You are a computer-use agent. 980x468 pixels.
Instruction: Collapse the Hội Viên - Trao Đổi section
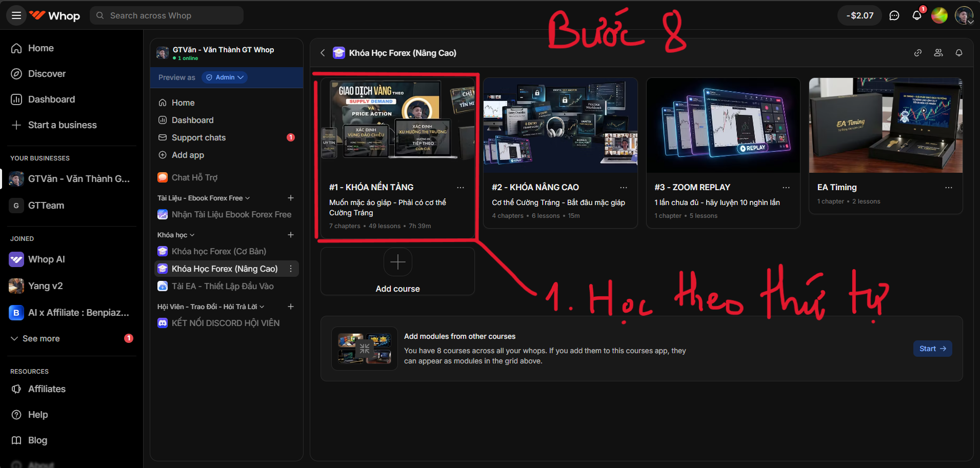click(211, 307)
